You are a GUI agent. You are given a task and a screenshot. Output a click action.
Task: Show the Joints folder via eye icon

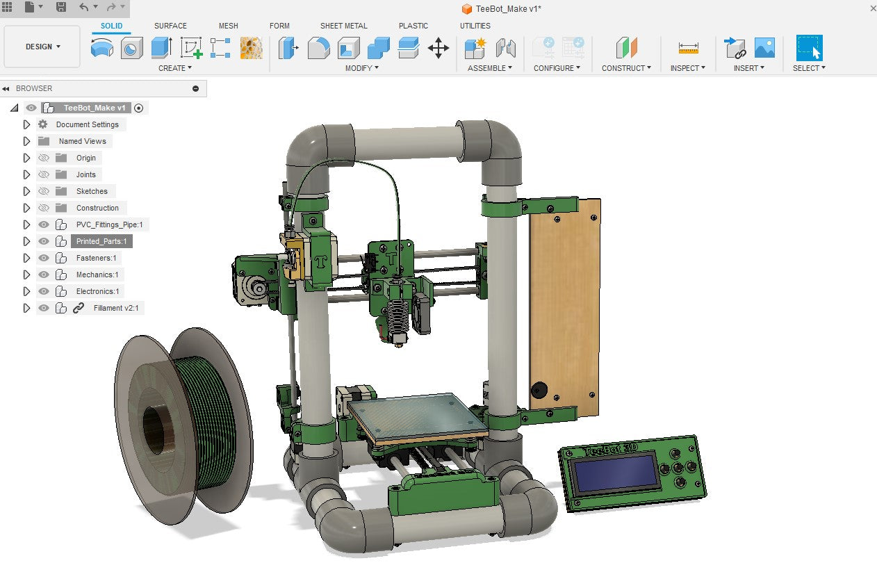(44, 174)
